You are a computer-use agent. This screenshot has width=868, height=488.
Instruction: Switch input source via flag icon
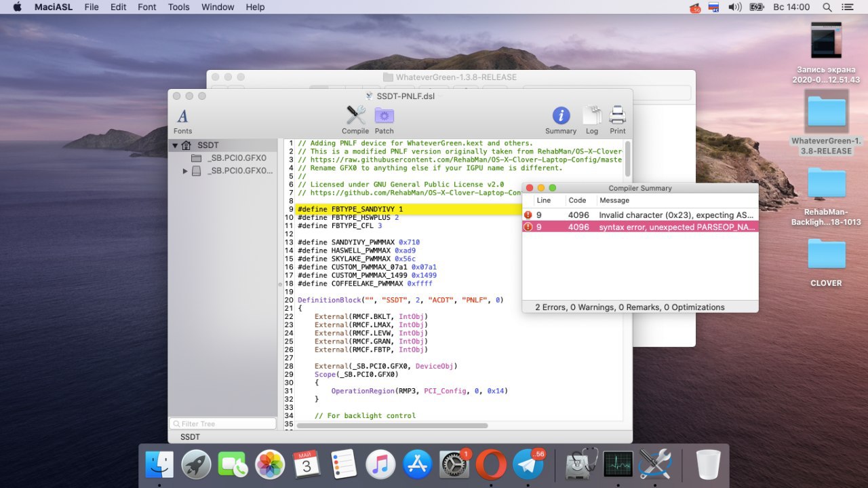tap(713, 7)
